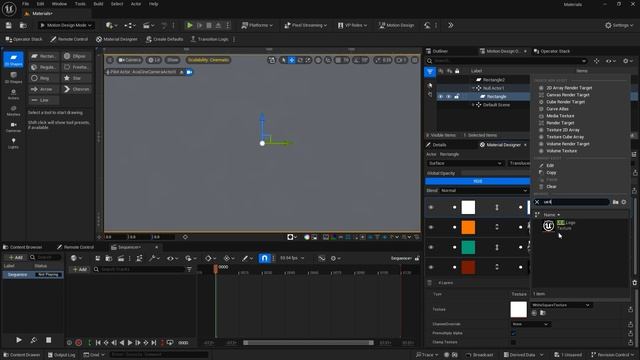Image resolution: width=640 pixels, height=360 pixels.
Task: Expand the Default Scene tree item
Action: [473, 105]
